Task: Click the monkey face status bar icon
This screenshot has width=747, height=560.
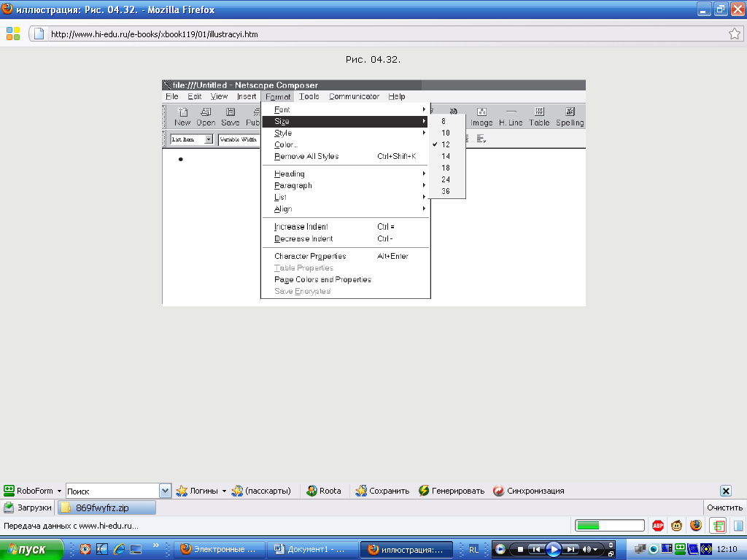Action: click(x=676, y=526)
